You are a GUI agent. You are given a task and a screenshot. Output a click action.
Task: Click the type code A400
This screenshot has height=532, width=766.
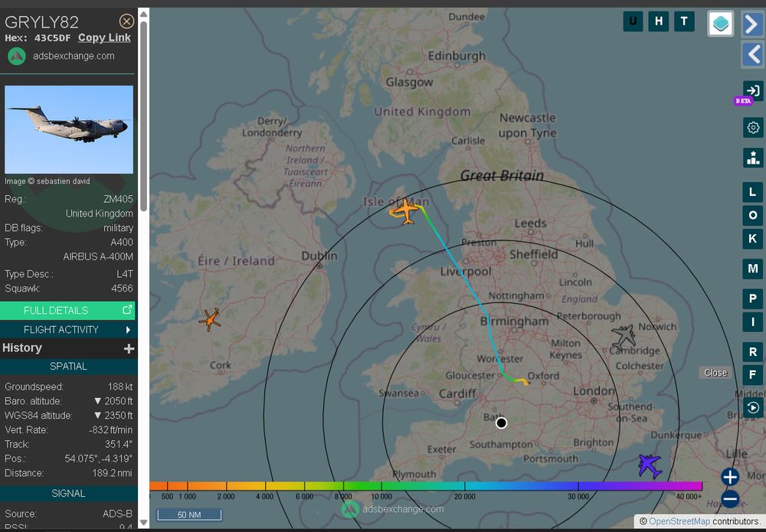tap(122, 243)
